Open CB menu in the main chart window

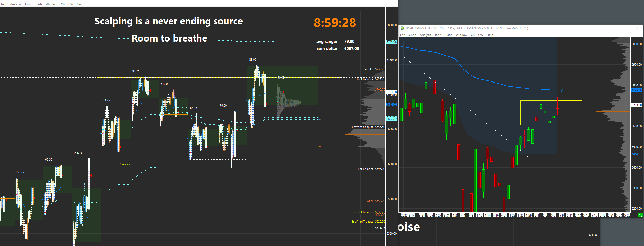click(63, 4)
